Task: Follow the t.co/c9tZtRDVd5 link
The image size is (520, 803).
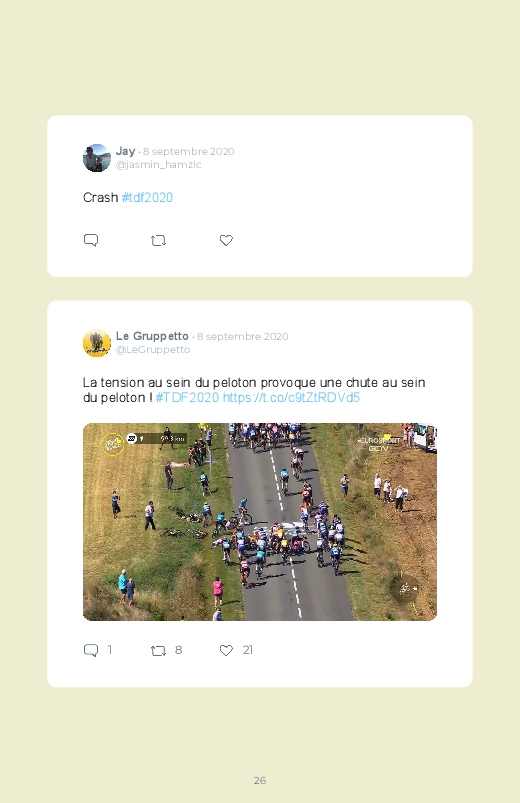Action: [x=291, y=397]
